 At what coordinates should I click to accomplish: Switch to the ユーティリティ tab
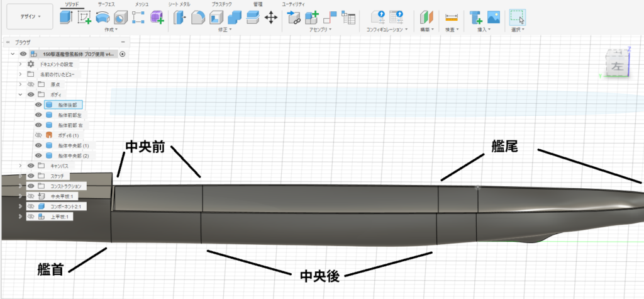(293, 4)
